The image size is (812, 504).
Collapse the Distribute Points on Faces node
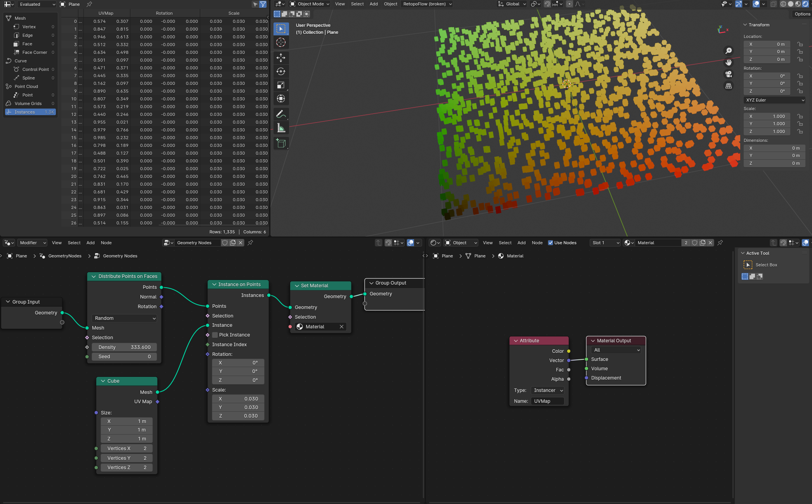coord(93,276)
